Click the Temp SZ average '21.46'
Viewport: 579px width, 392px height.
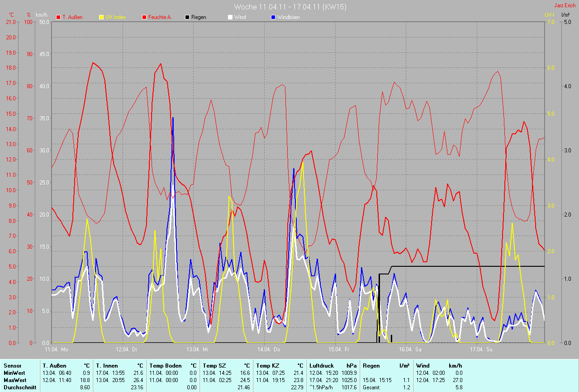[244, 387]
